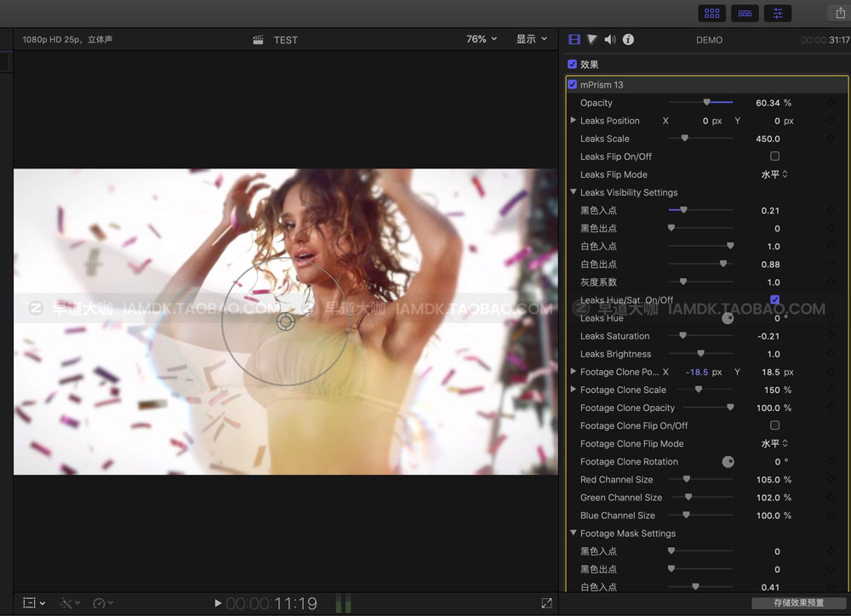Open the Video inspector tab
This screenshot has height=616, width=851.
pos(574,40)
